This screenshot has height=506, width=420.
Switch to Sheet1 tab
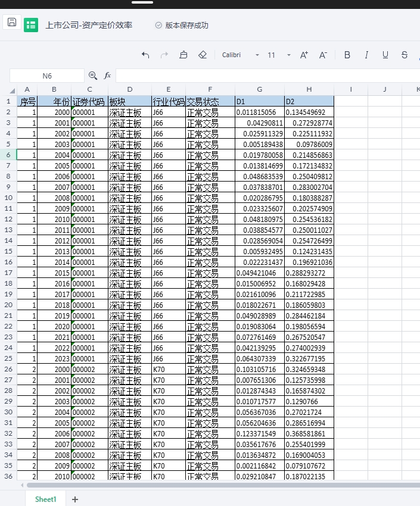45,499
